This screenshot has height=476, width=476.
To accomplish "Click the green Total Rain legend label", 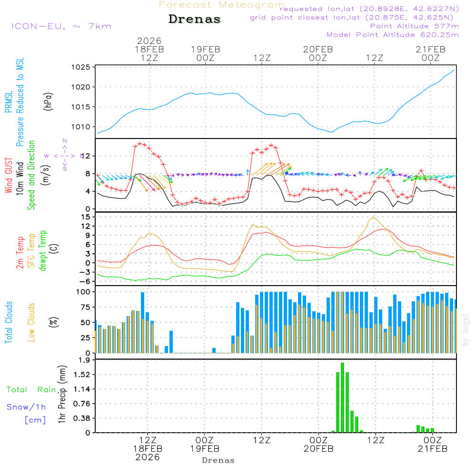I will (x=31, y=390).
